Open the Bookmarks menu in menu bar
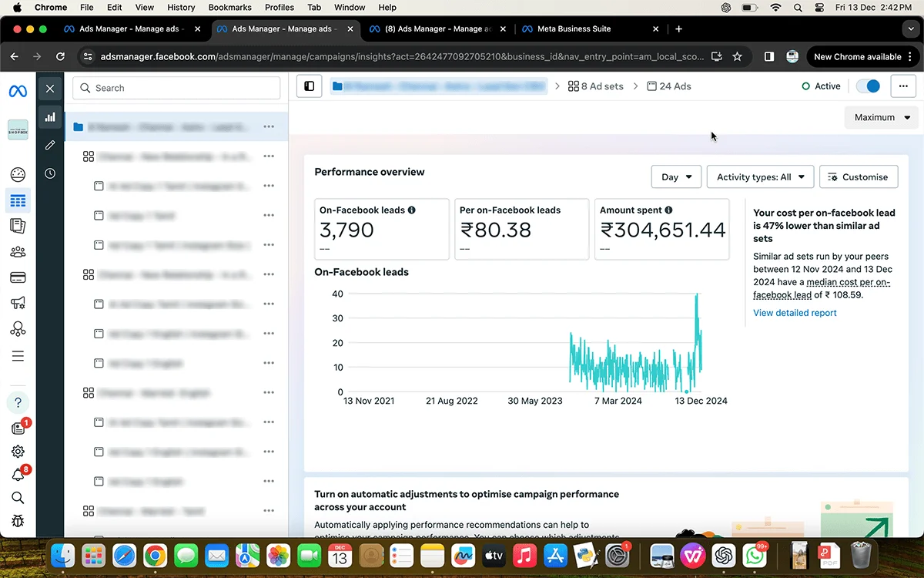 pyautogui.click(x=229, y=8)
